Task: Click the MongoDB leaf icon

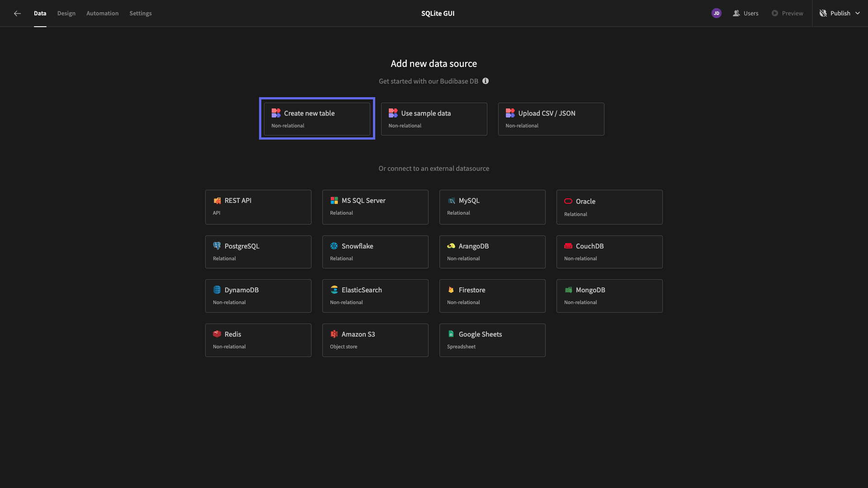Action: [x=568, y=290]
